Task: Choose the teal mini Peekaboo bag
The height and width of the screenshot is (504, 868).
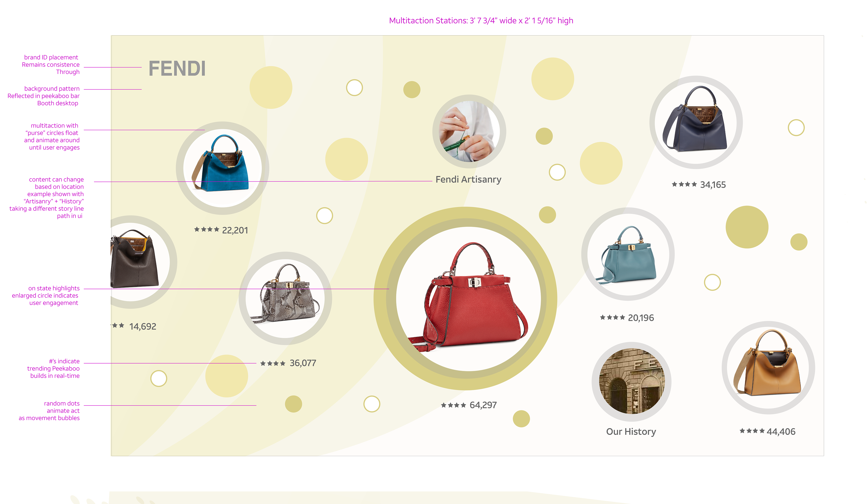Action: click(628, 254)
